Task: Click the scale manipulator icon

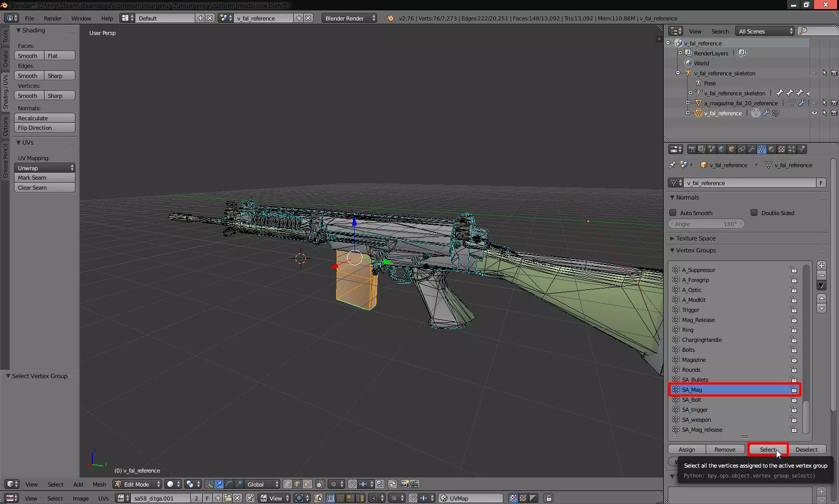Action: (239, 484)
